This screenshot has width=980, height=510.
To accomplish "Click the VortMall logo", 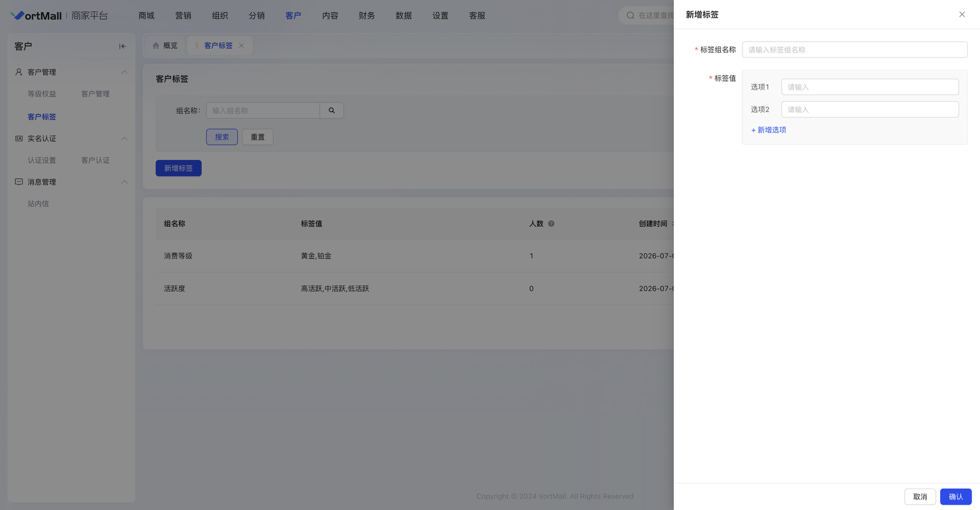I will pyautogui.click(x=37, y=15).
